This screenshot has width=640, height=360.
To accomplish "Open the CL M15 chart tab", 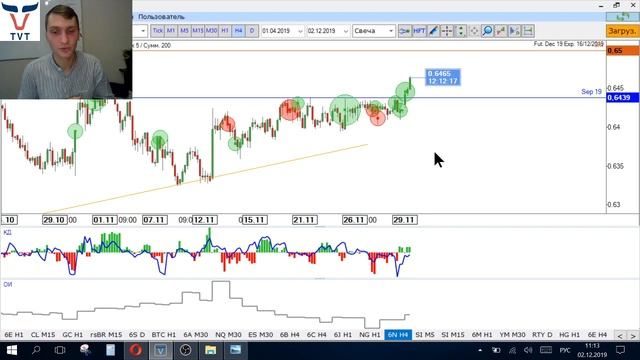I will click(x=43, y=335).
